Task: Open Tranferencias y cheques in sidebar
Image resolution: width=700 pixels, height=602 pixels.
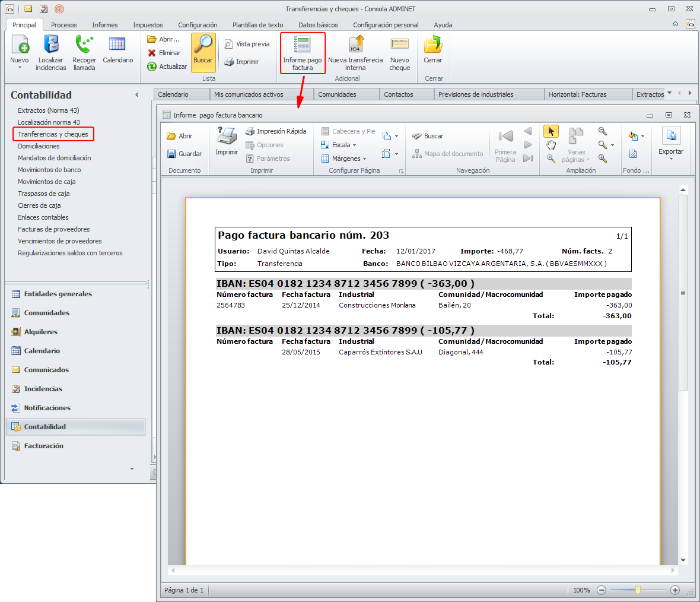Action: click(x=53, y=134)
